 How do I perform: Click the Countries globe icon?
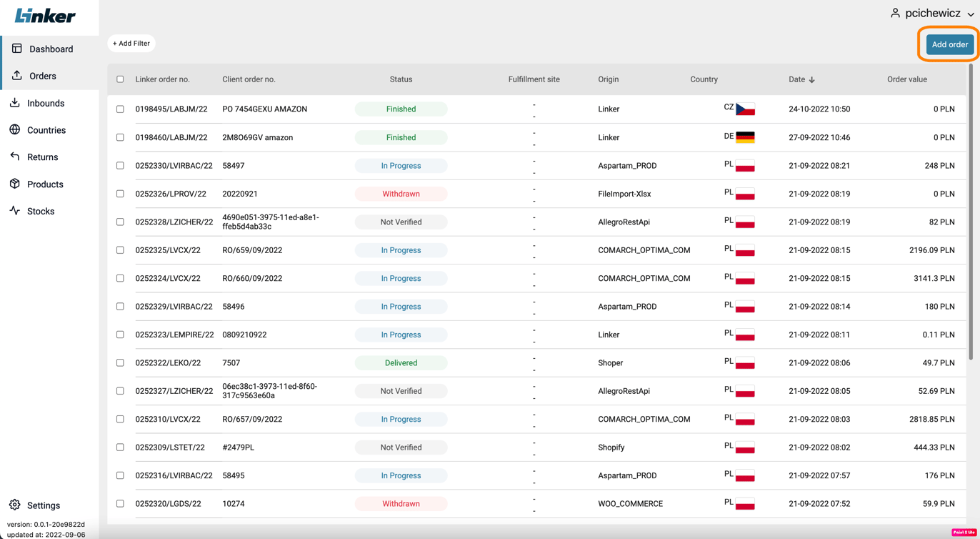point(15,129)
